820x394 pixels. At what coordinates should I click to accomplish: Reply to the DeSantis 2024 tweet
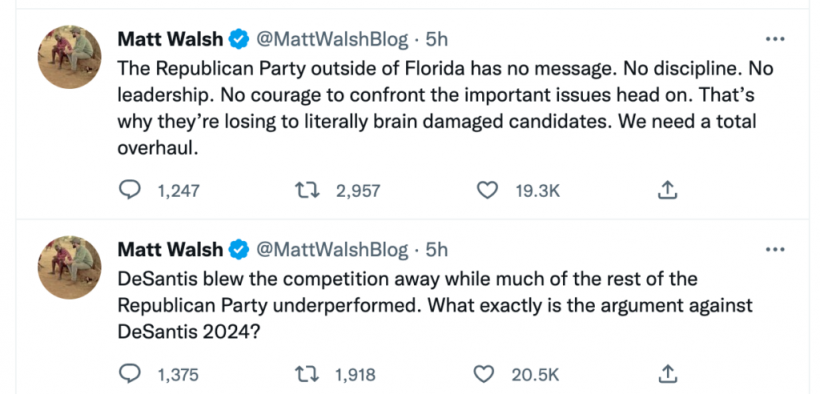(x=130, y=374)
